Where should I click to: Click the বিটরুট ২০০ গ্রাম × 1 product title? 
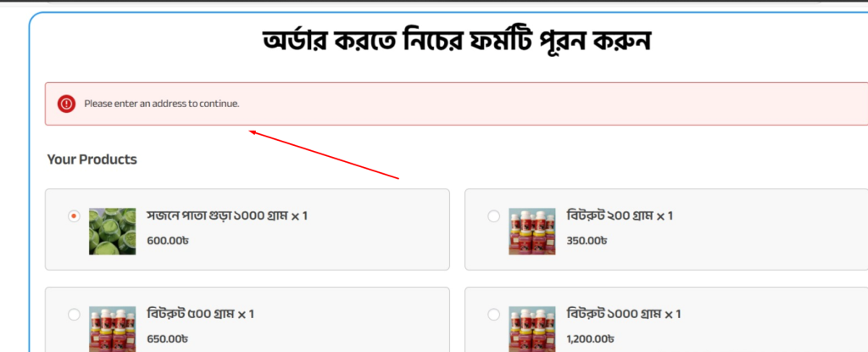pyautogui.click(x=620, y=215)
